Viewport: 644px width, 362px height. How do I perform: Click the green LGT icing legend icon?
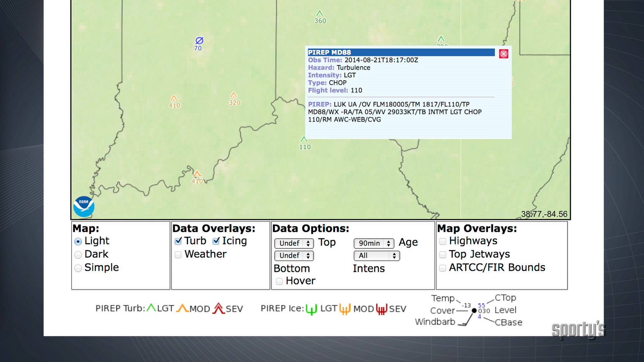pos(311,308)
